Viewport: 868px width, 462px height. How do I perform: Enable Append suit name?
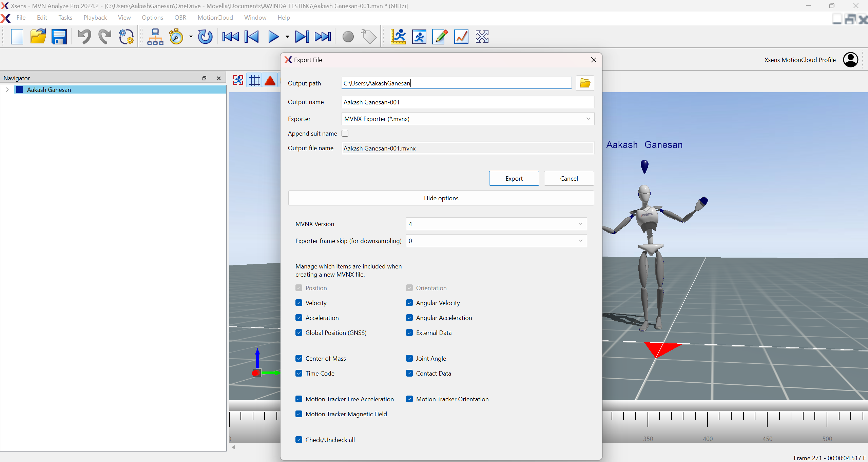[x=345, y=133]
